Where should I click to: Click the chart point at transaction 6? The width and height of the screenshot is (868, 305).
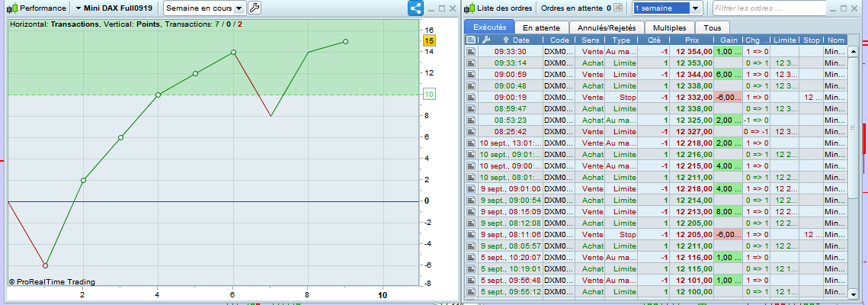[233, 52]
